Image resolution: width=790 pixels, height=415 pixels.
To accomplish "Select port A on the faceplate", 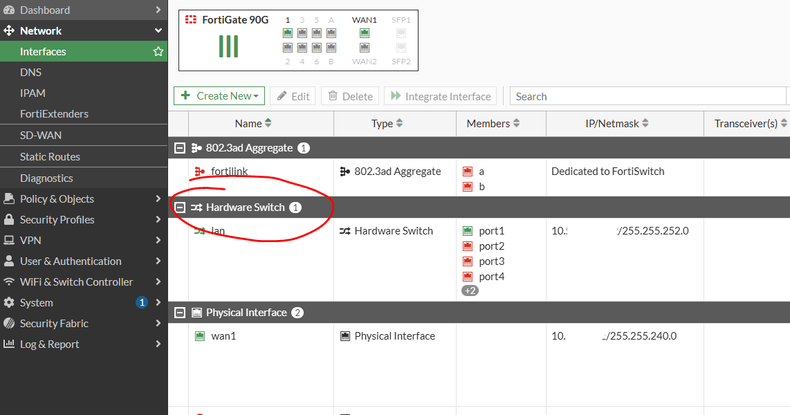I will 331,33.
